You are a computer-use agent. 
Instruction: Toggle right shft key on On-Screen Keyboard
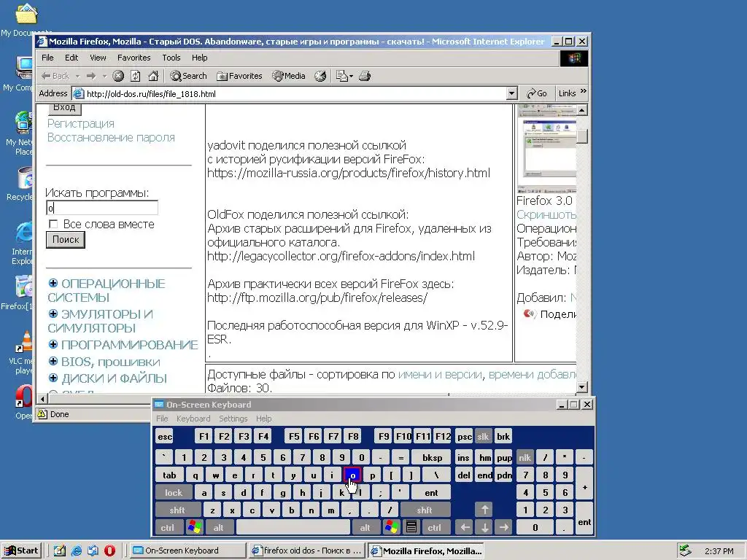click(425, 510)
